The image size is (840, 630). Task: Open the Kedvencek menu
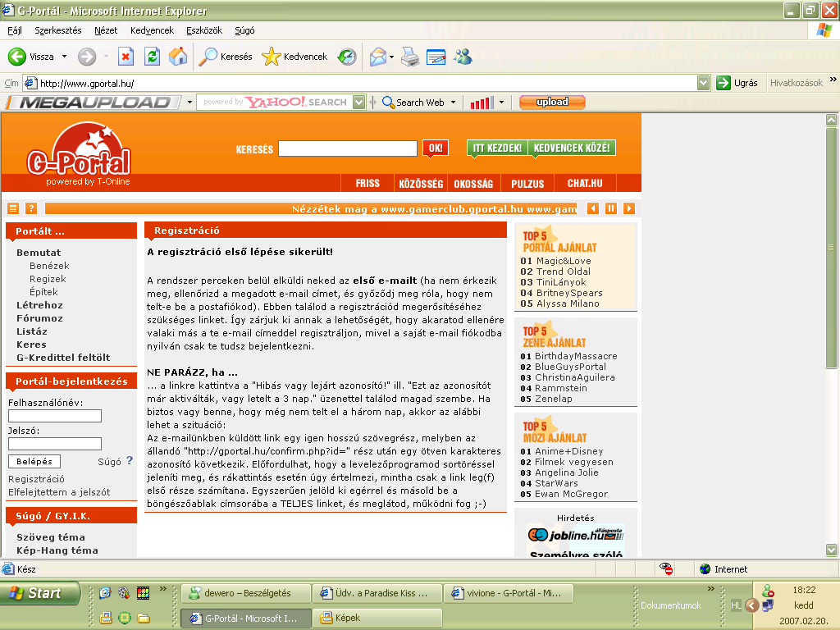point(152,30)
